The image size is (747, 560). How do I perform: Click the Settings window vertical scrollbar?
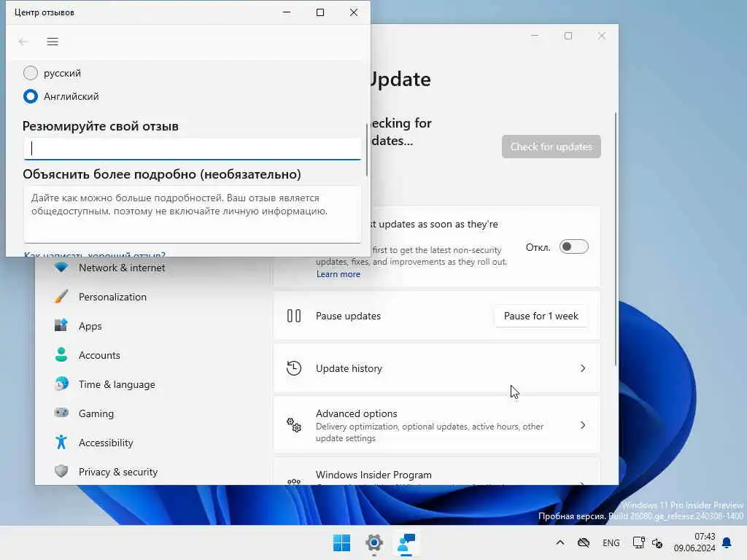(616, 239)
